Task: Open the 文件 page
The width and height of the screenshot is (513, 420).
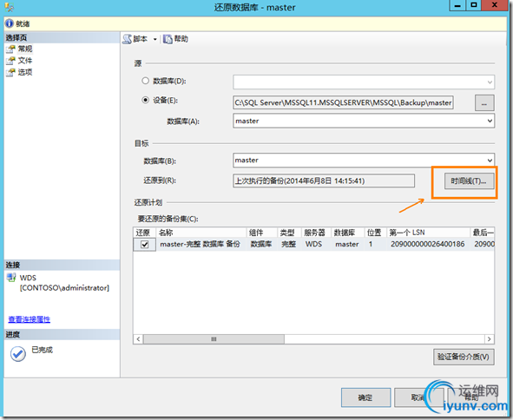Action: pyautogui.click(x=25, y=61)
